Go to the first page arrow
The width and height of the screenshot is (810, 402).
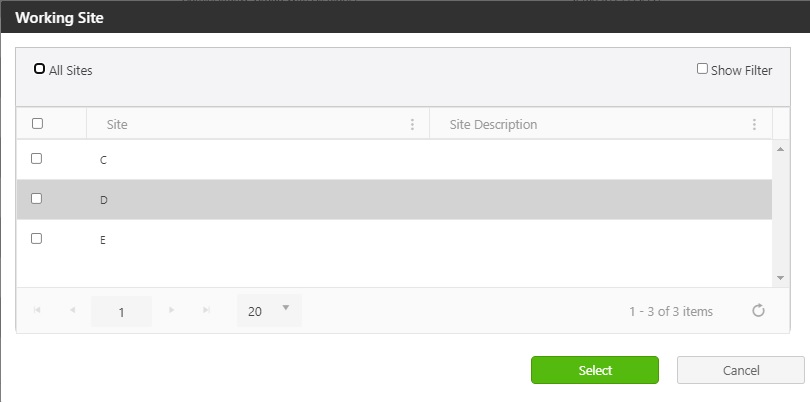(x=37, y=311)
